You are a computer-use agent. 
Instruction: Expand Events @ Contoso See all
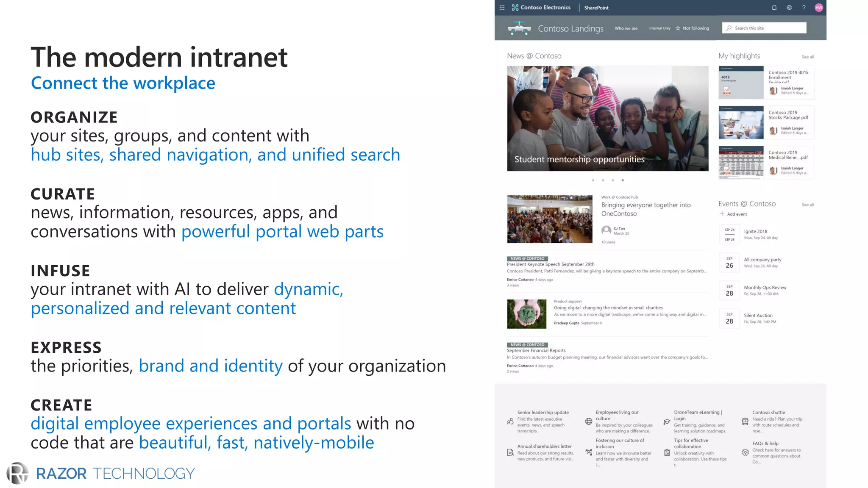coord(807,205)
